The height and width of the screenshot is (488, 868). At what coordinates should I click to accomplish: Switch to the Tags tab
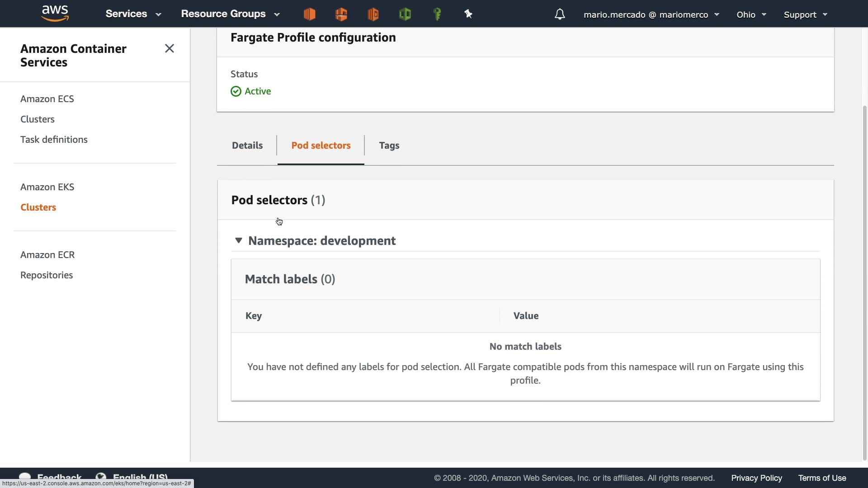click(x=389, y=145)
